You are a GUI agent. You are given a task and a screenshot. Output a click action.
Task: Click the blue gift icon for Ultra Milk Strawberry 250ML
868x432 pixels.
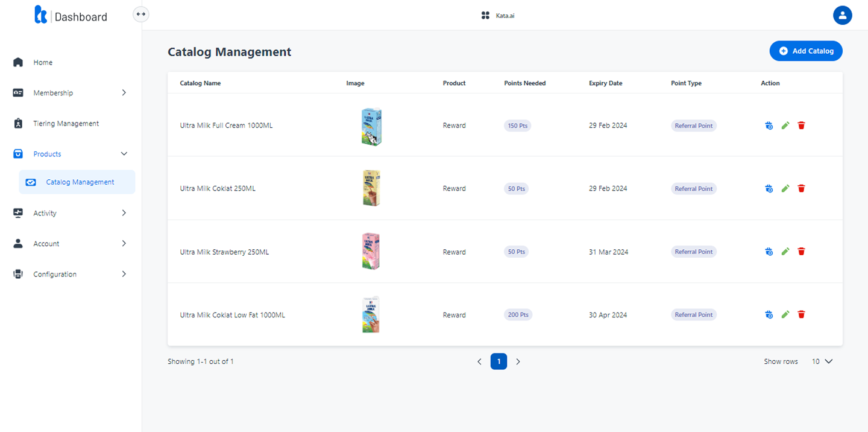tap(769, 252)
